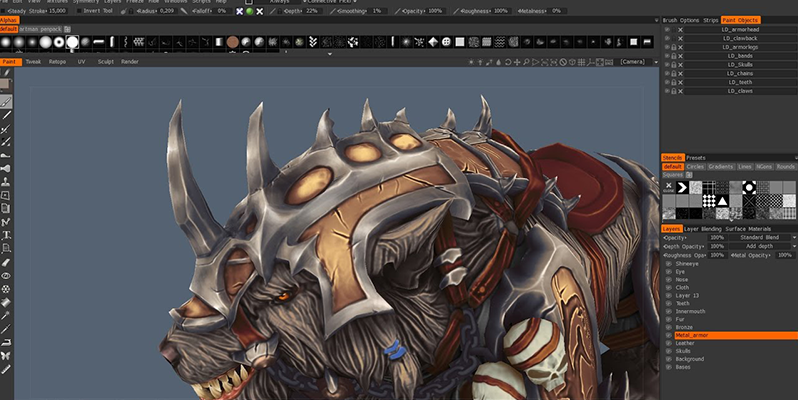This screenshot has width=798, height=400.
Task: Select the Text tool in left toolbar
Action: [6, 234]
